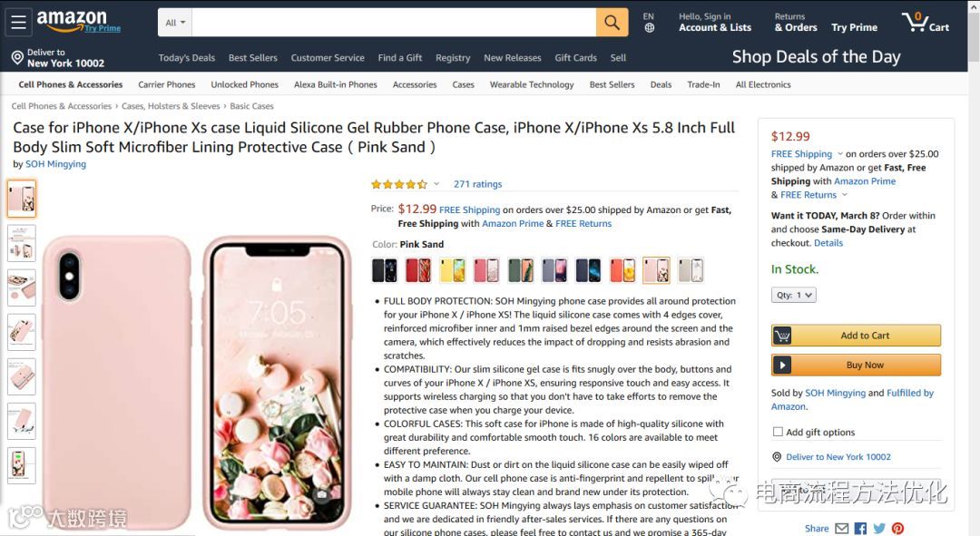Select the red color case swatch

click(x=418, y=270)
